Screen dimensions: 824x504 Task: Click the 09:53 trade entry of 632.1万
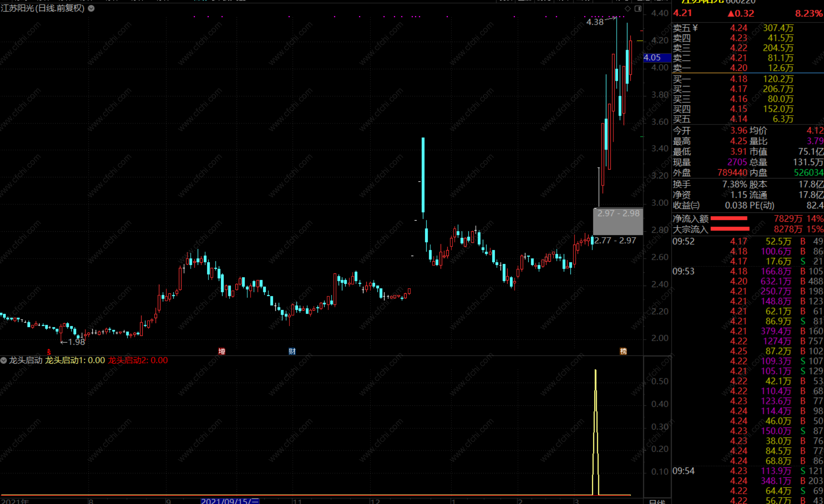pyautogui.click(x=776, y=281)
